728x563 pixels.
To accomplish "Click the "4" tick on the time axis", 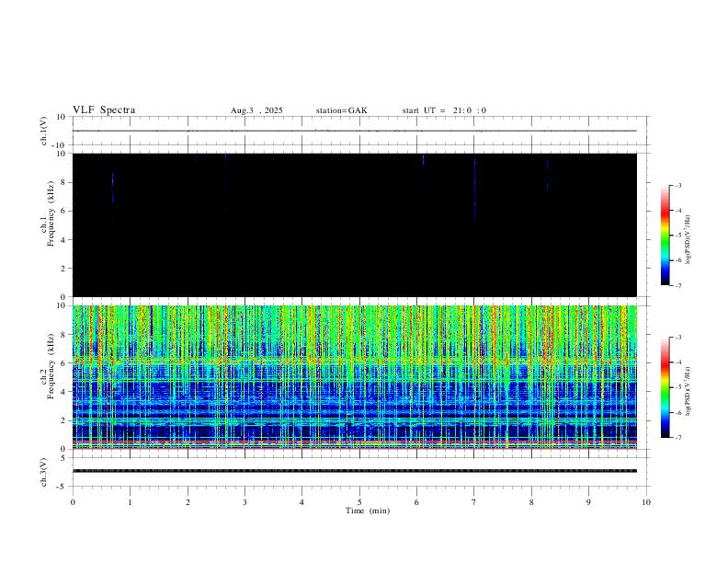I will coord(301,502).
